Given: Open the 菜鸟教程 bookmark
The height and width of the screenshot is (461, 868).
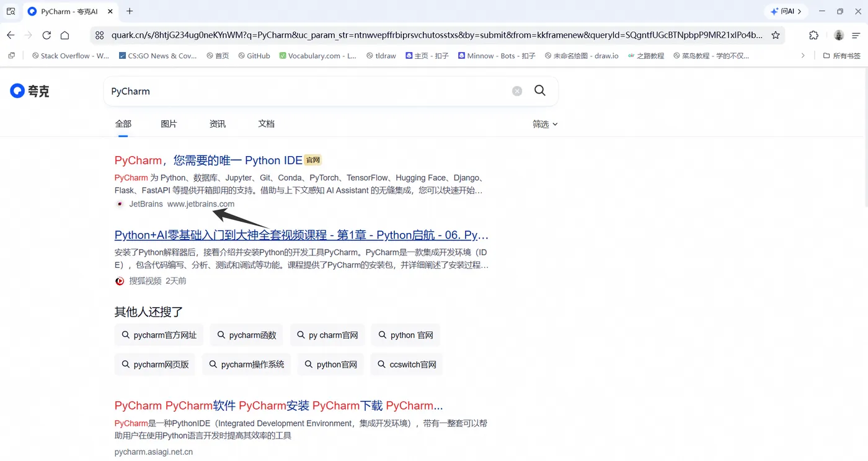Looking at the screenshot, I should pos(710,56).
